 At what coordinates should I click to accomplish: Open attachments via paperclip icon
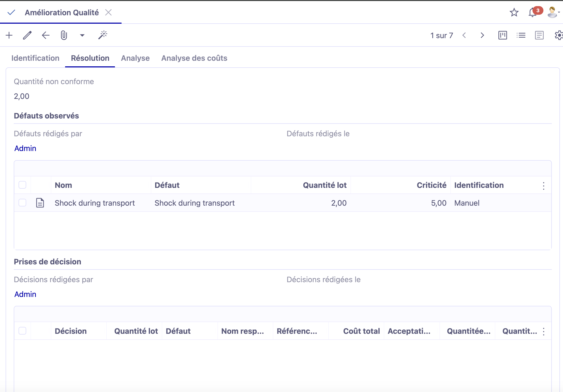[64, 35]
